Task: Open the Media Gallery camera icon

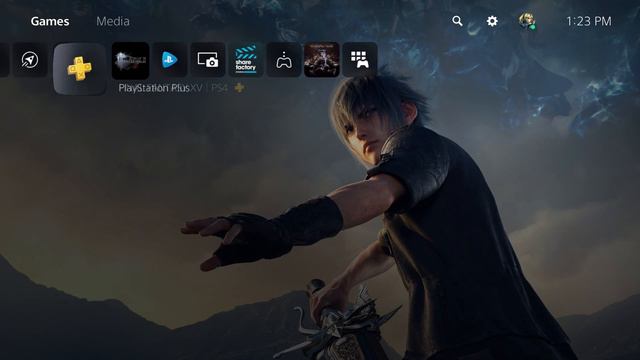Action: pyautogui.click(x=208, y=60)
